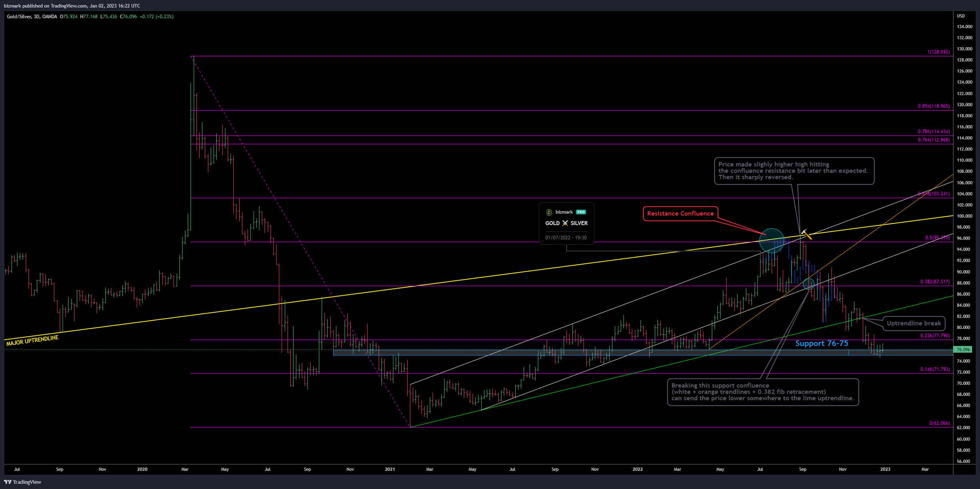Viewport: 980px width, 489px height.
Task: Select the fib level label 0(62.066)
Action: click(940, 423)
